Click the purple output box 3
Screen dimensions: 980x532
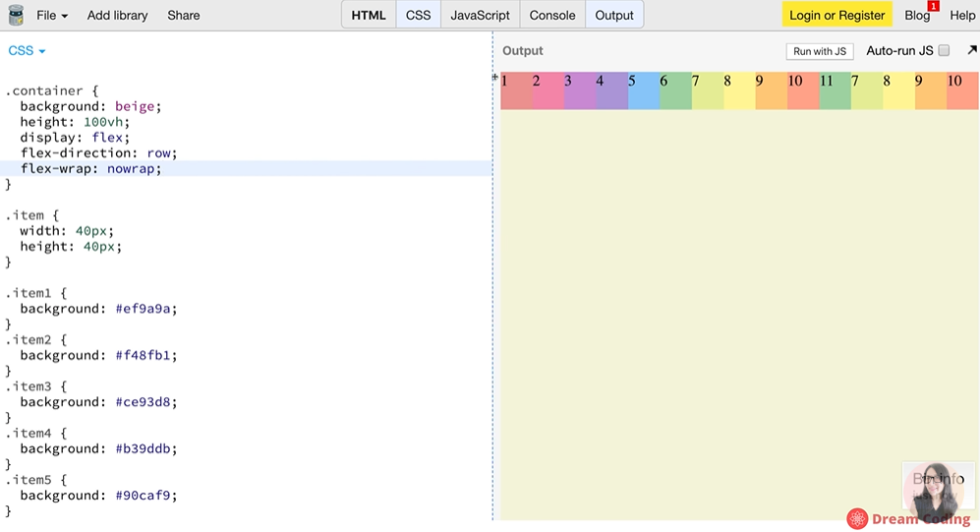point(580,90)
